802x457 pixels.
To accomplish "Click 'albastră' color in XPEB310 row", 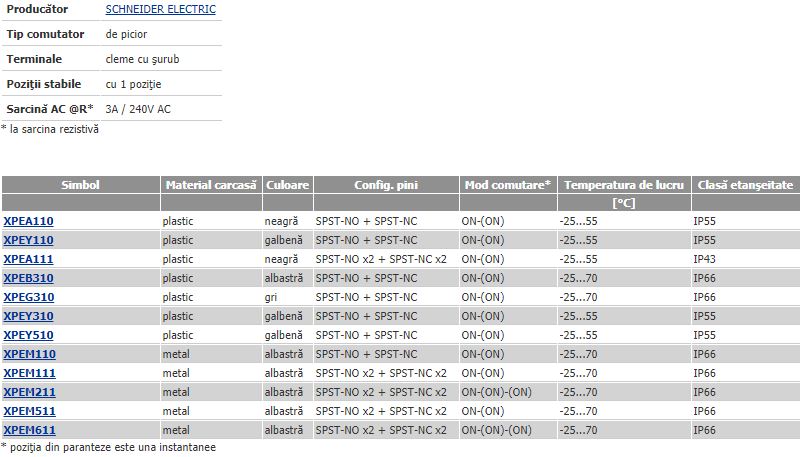I will pyautogui.click(x=284, y=278).
